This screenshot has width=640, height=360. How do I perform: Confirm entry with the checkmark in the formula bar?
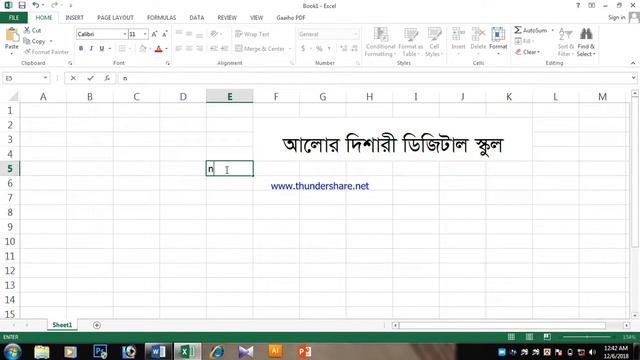point(90,78)
